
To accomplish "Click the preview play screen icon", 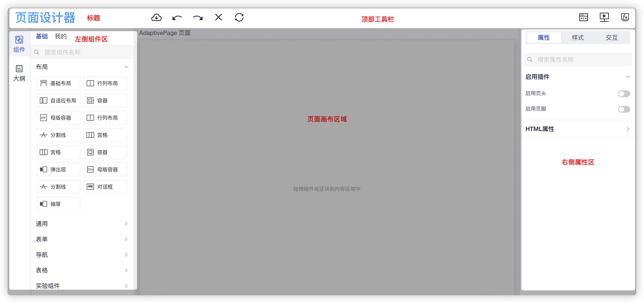I will tap(604, 17).
